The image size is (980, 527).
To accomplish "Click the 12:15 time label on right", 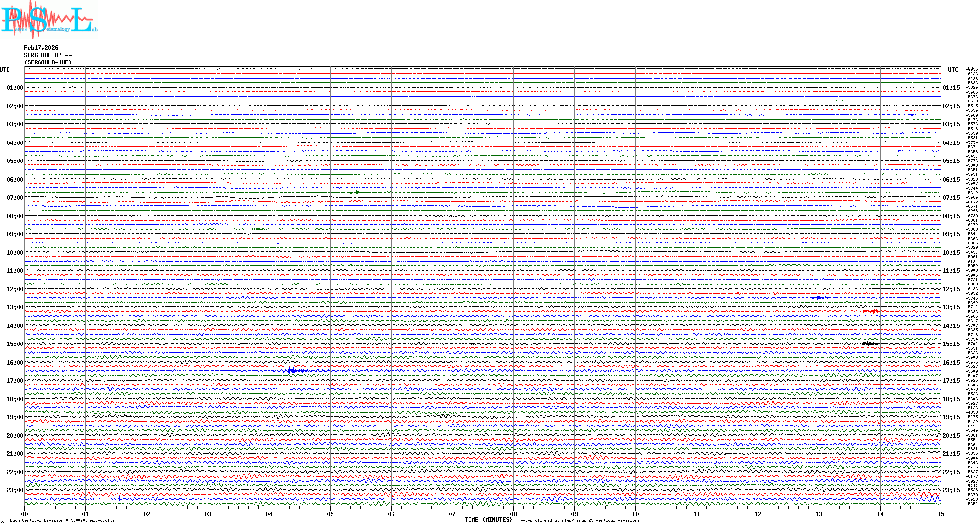I will point(951,289).
